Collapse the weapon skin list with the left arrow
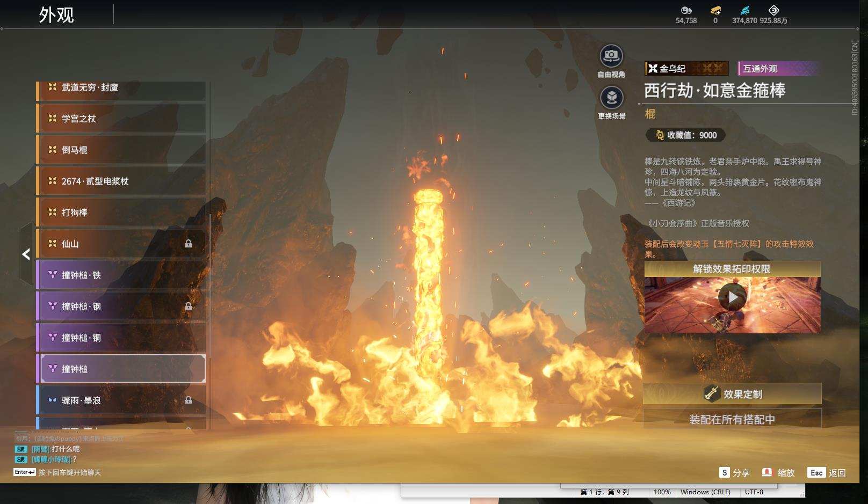The image size is (868, 504). pyautogui.click(x=26, y=254)
